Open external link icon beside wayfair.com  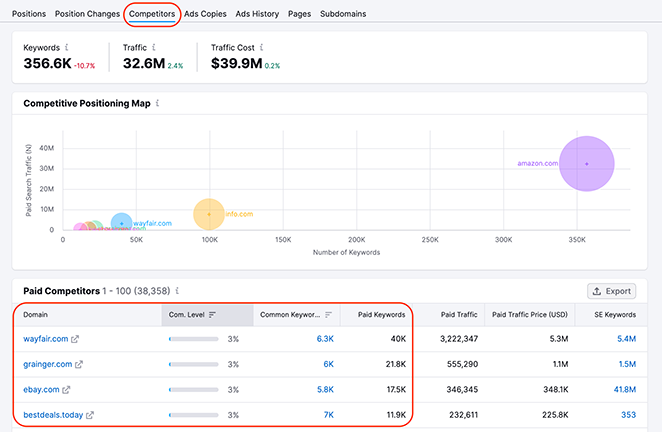tap(75, 340)
